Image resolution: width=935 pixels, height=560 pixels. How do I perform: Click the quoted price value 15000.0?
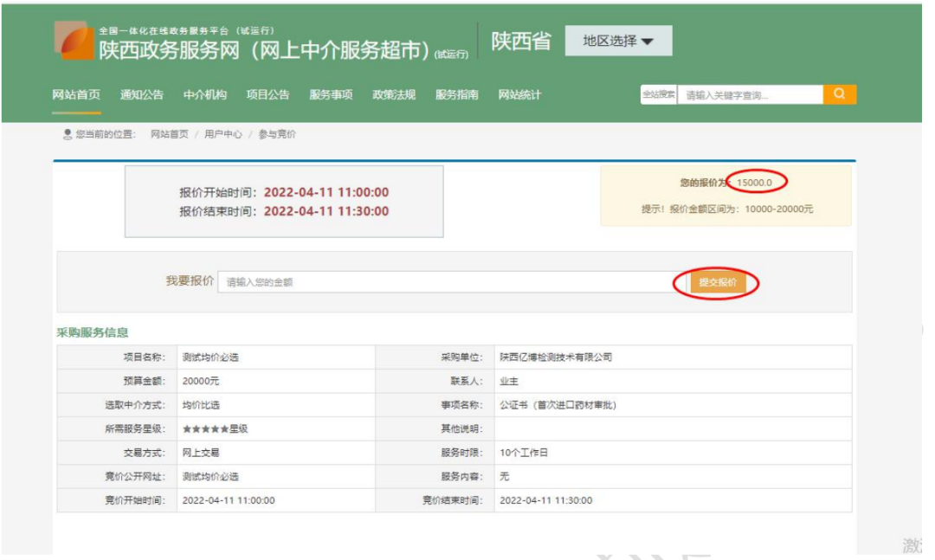754,183
